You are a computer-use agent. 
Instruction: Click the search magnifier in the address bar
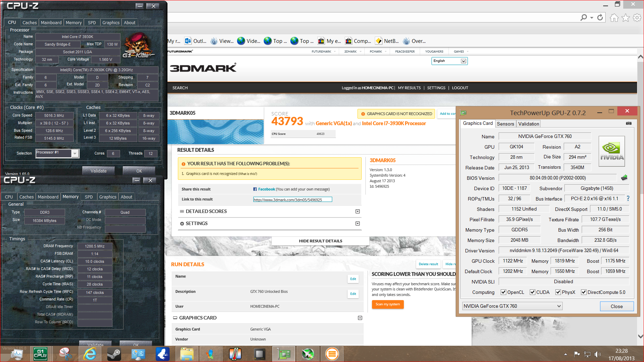pos(584,17)
